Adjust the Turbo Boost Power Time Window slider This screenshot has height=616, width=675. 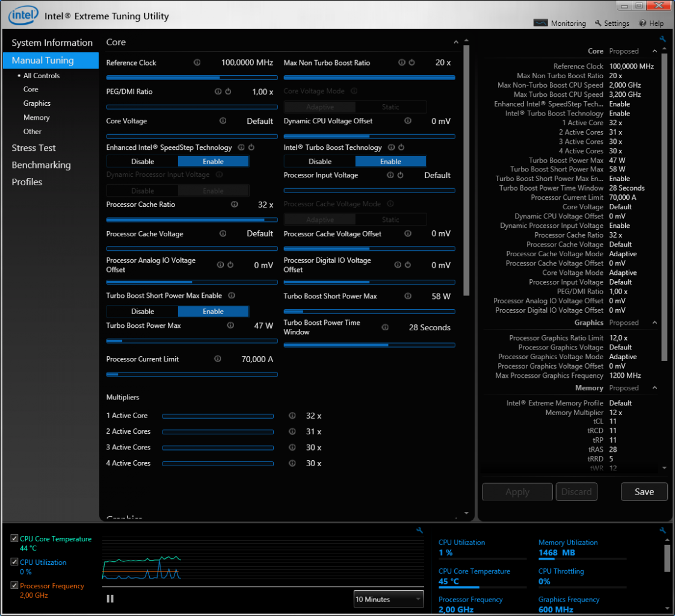point(369,345)
